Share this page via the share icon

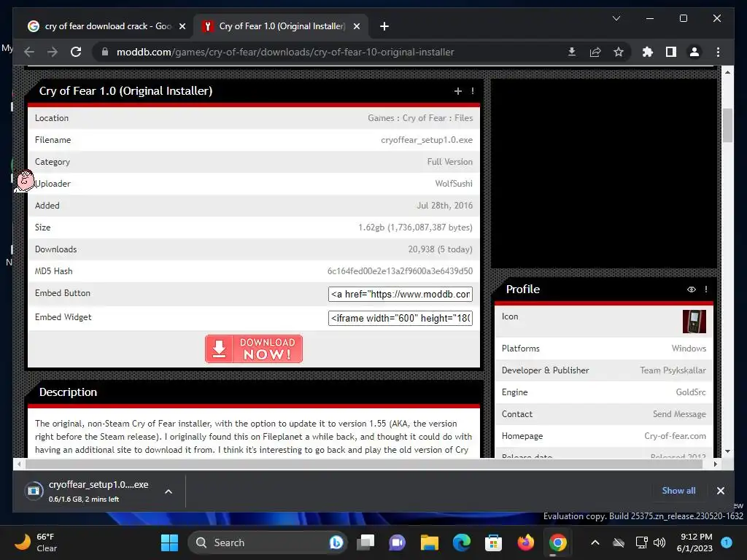click(595, 52)
